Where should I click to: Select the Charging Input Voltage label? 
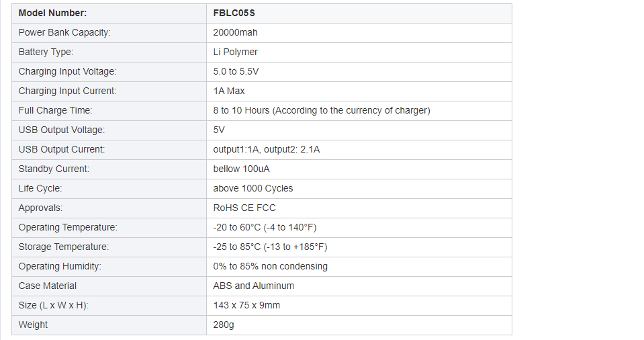coord(67,71)
